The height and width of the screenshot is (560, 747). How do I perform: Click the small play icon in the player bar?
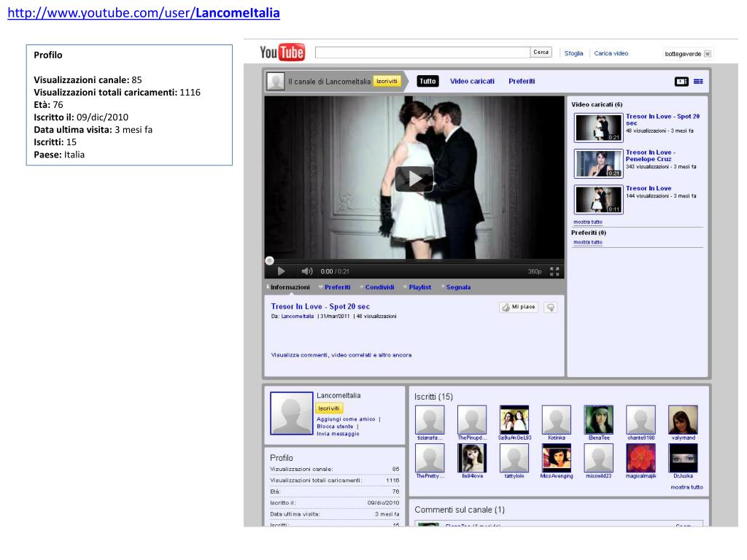tap(281, 271)
